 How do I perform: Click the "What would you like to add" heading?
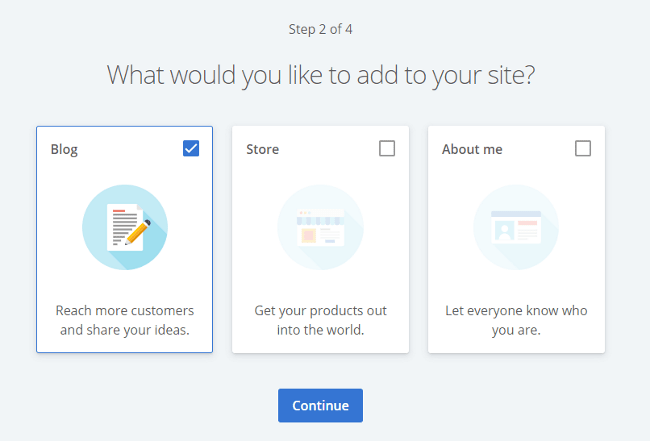click(321, 75)
